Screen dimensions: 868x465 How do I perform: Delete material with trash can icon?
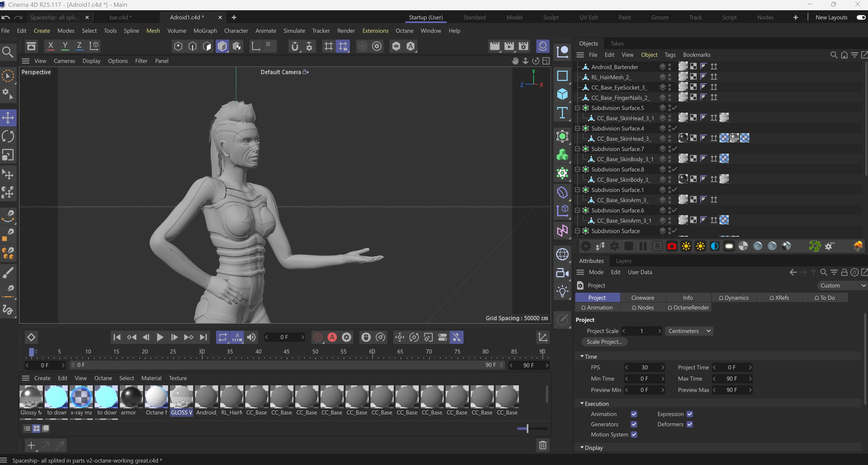tap(542, 445)
